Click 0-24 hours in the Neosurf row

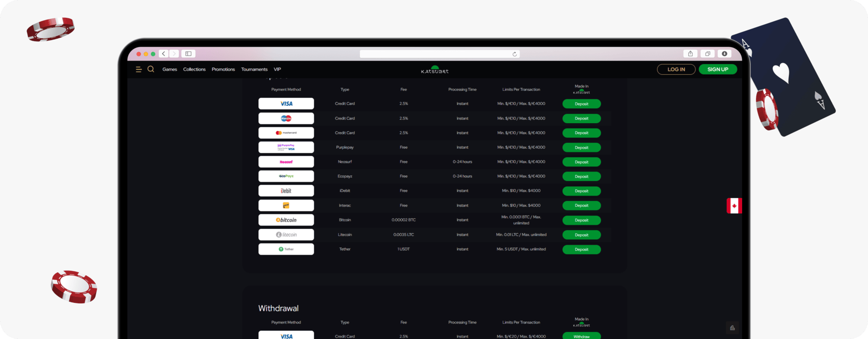462,162
